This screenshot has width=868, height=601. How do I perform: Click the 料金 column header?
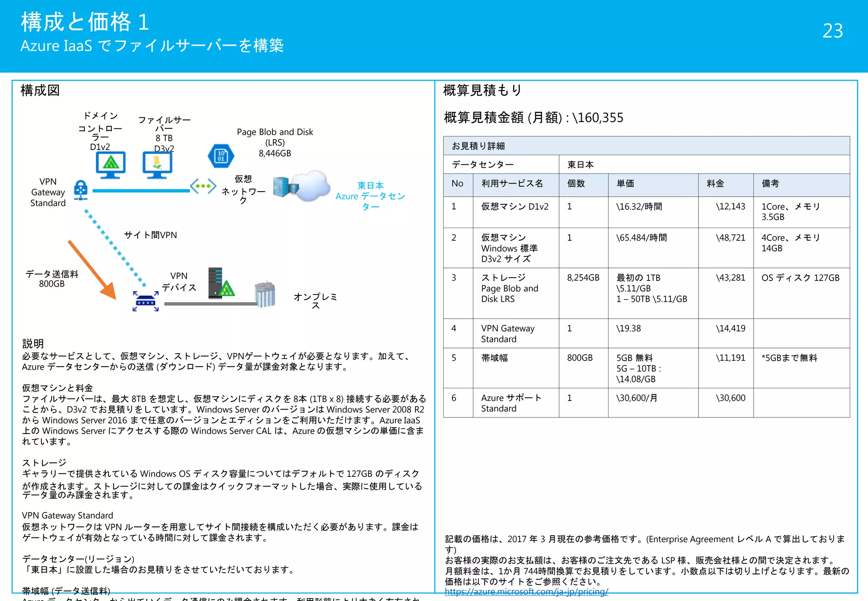click(726, 185)
